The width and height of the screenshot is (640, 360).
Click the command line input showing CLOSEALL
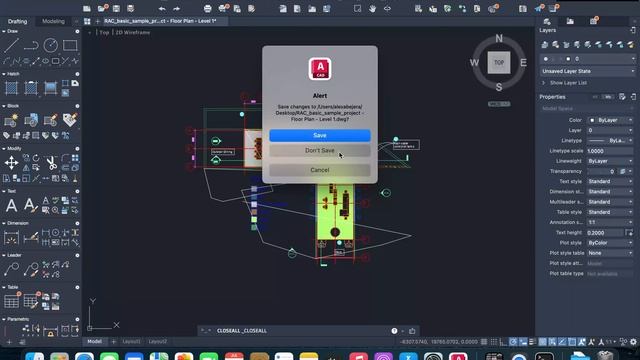[302, 331]
